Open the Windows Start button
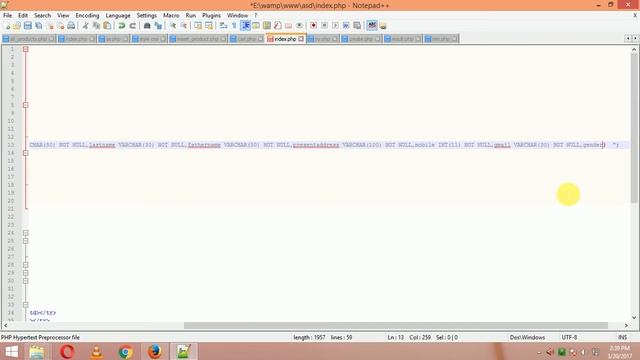The height and width of the screenshot is (360, 640). (x=11, y=351)
